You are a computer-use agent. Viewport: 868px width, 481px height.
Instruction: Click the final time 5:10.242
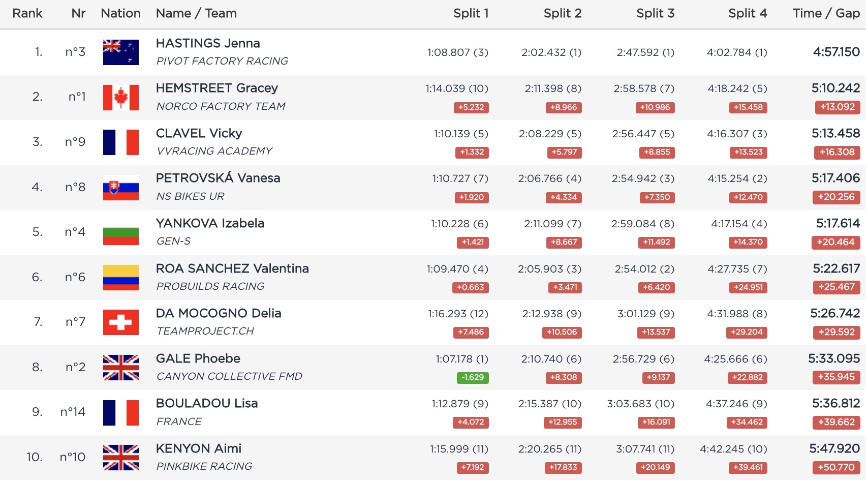point(835,88)
